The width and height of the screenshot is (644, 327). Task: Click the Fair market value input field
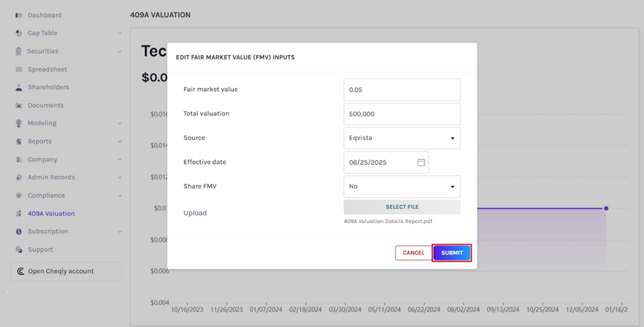click(402, 90)
